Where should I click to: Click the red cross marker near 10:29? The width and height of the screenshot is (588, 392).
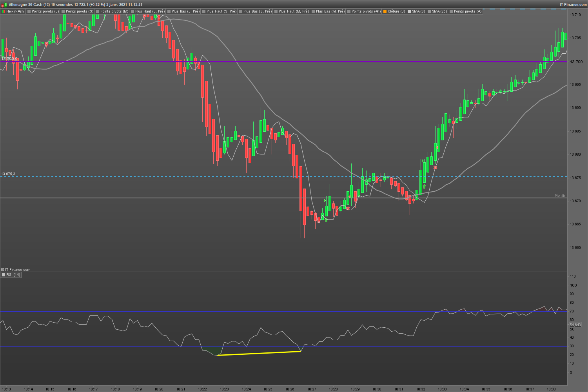pos(348,208)
